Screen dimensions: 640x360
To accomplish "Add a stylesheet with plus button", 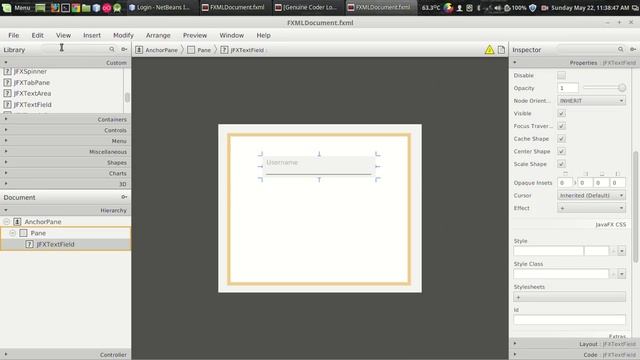I will point(569,297).
